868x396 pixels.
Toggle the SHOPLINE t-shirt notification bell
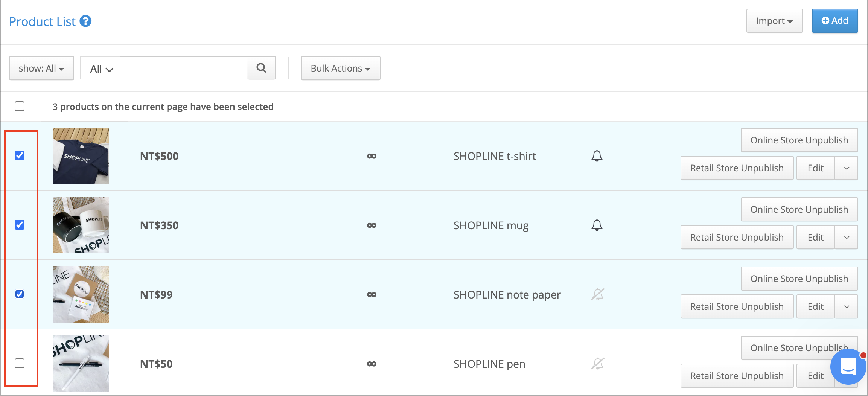597,156
